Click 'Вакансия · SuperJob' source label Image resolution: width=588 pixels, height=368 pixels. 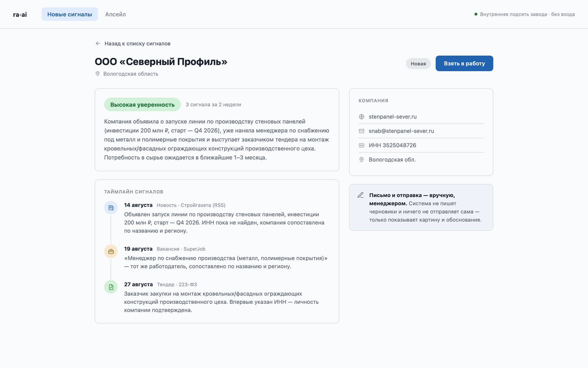click(x=181, y=249)
